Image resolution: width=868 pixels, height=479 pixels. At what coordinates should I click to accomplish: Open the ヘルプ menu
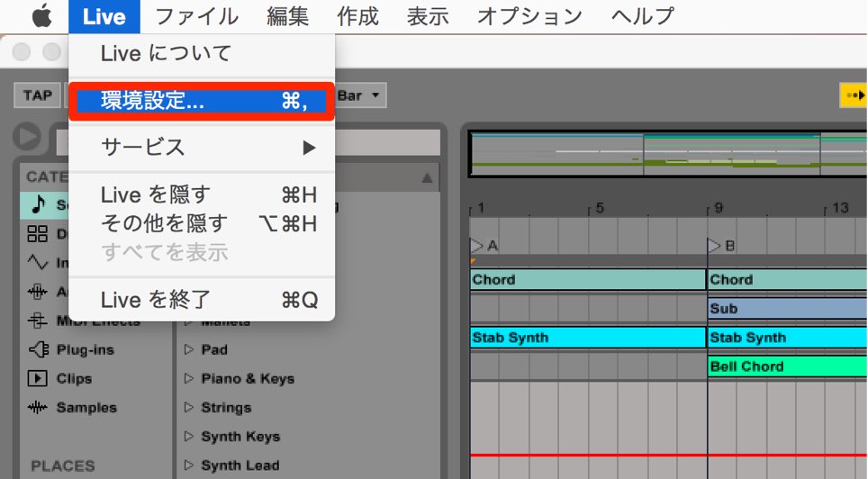click(x=643, y=16)
